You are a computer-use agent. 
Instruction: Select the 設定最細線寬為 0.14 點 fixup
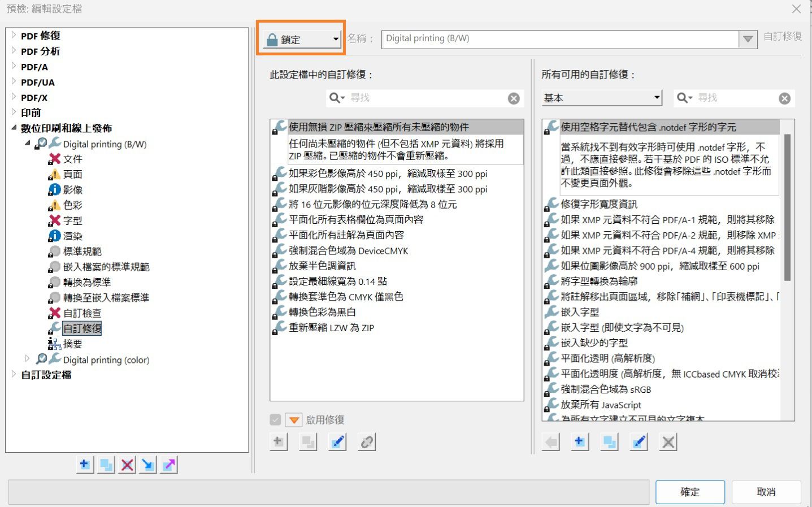point(338,281)
